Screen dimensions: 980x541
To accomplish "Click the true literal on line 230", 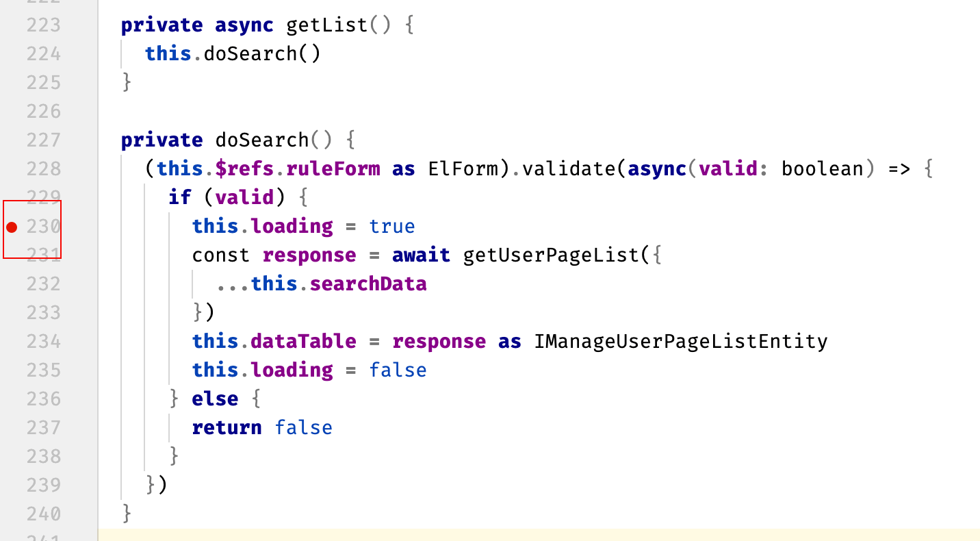I will point(392,227).
